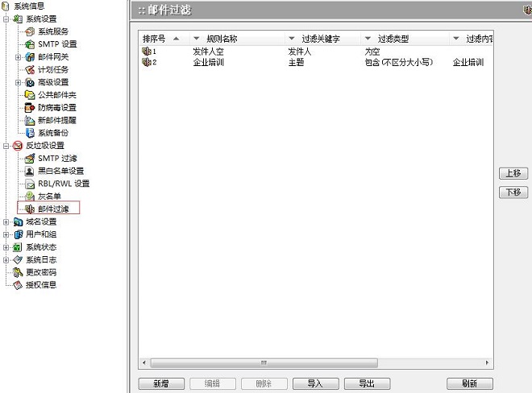Click the scrollbar right arrow
Viewport: 532px width, 393px height.
tap(487, 363)
